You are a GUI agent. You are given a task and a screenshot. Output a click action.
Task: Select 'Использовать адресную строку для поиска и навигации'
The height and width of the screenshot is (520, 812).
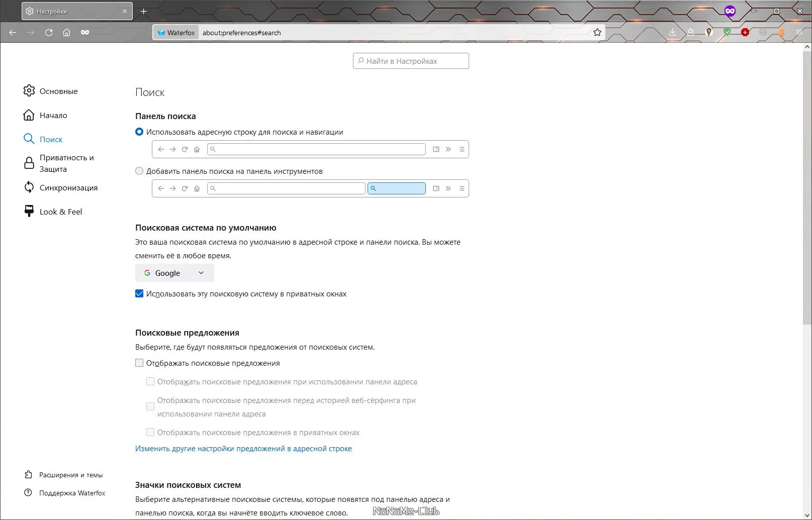click(x=139, y=132)
